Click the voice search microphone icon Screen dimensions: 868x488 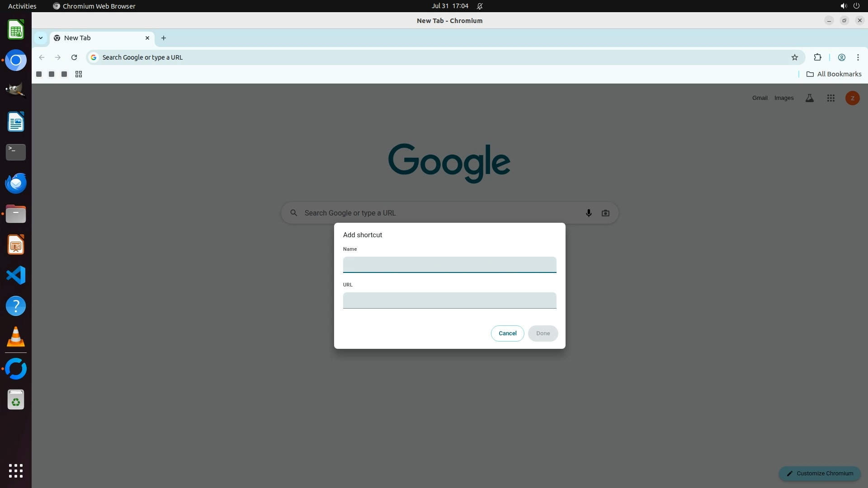588,213
